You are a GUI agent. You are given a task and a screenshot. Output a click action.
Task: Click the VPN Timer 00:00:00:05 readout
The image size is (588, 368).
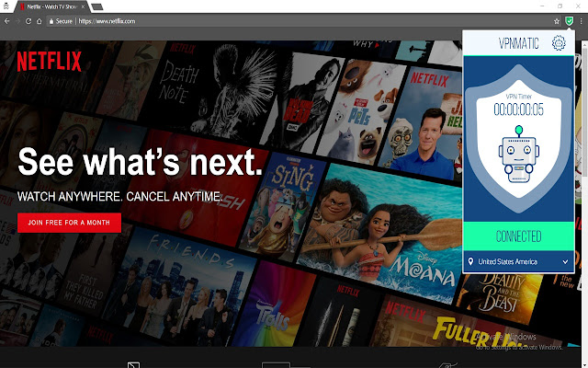pyautogui.click(x=518, y=109)
